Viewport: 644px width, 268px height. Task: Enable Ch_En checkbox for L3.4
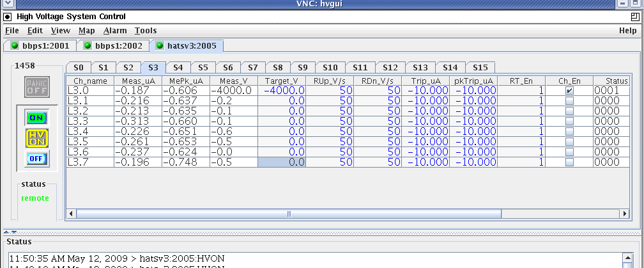569,132
